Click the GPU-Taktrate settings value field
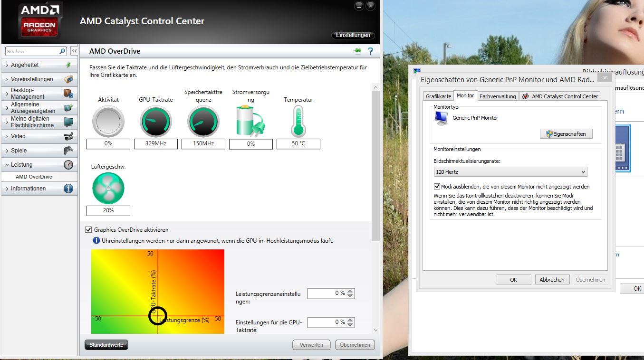The image size is (644, 360). [x=327, y=322]
